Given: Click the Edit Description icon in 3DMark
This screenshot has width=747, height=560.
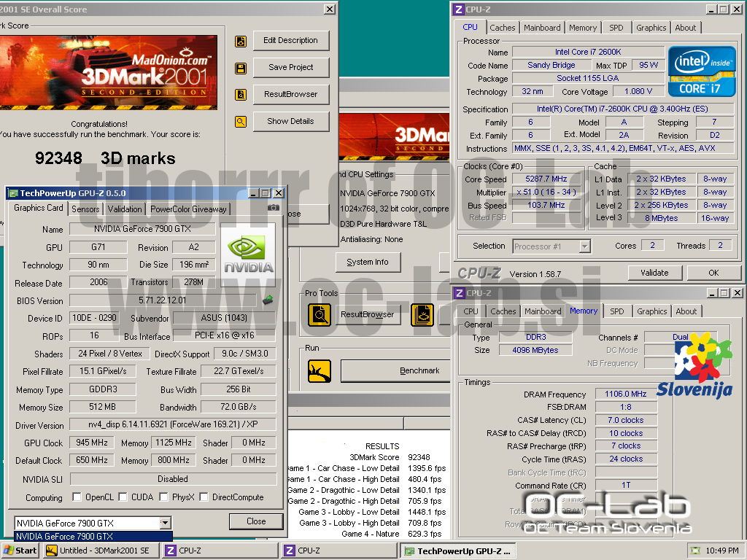Looking at the screenshot, I should click(241, 42).
